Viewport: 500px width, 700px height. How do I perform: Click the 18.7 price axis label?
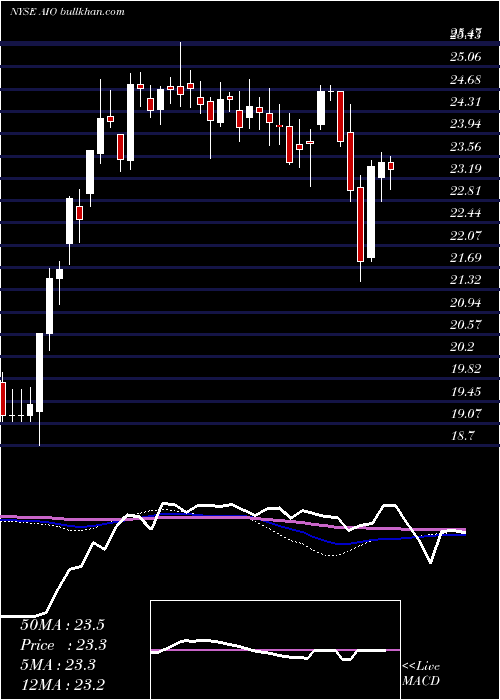(462, 436)
